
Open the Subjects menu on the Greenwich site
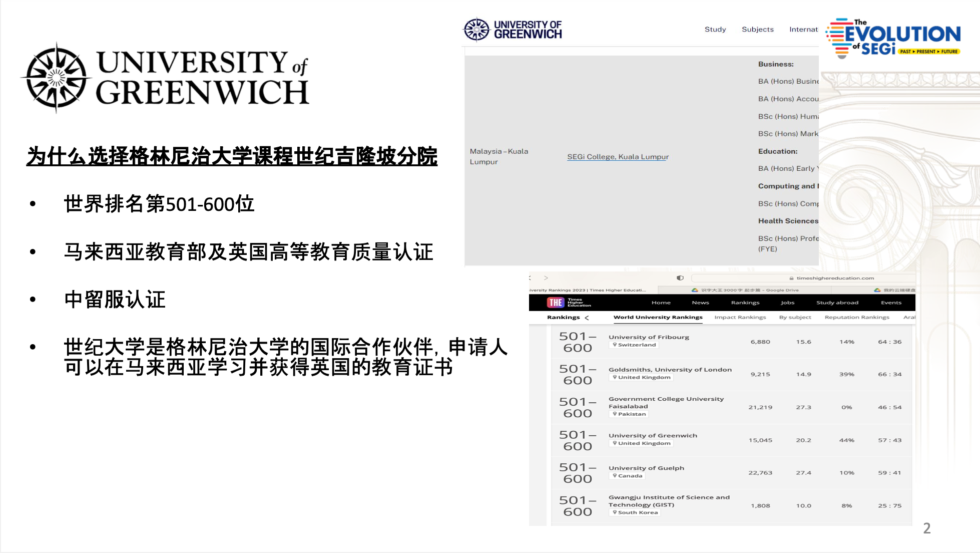pyautogui.click(x=758, y=30)
